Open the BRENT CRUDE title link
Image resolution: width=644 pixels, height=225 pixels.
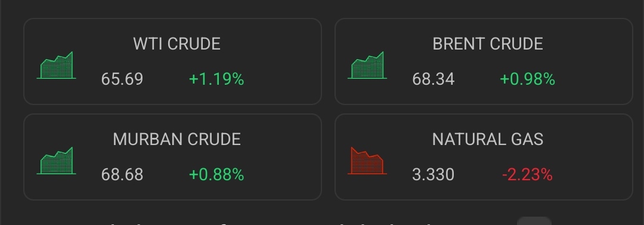point(488,44)
